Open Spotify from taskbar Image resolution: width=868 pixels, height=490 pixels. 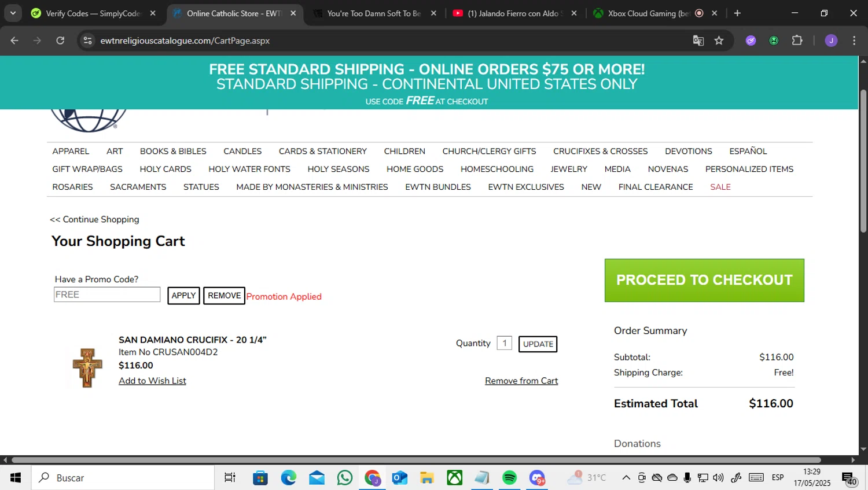509,478
